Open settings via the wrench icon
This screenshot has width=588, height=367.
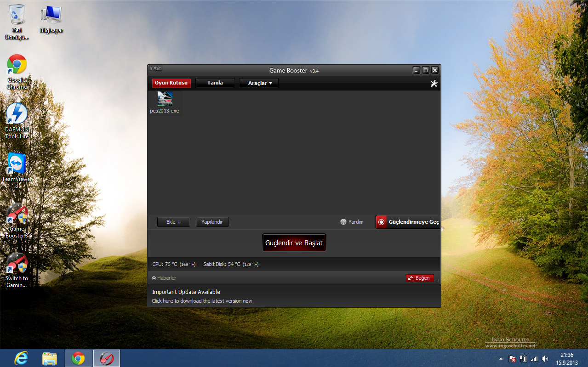point(434,83)
